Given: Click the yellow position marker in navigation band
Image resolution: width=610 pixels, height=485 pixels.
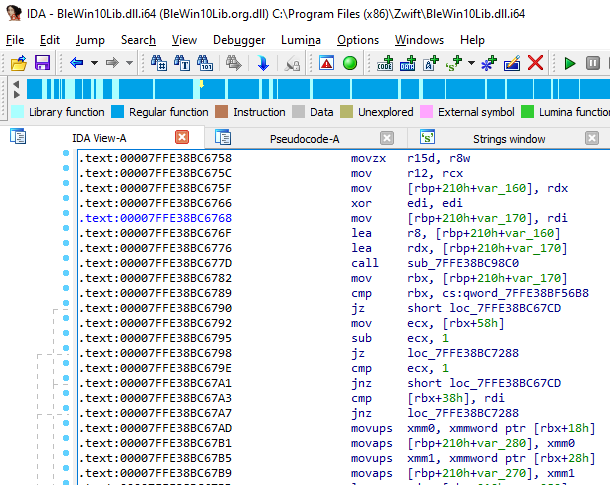Looking at the screenshot, I should click(202, 84).
